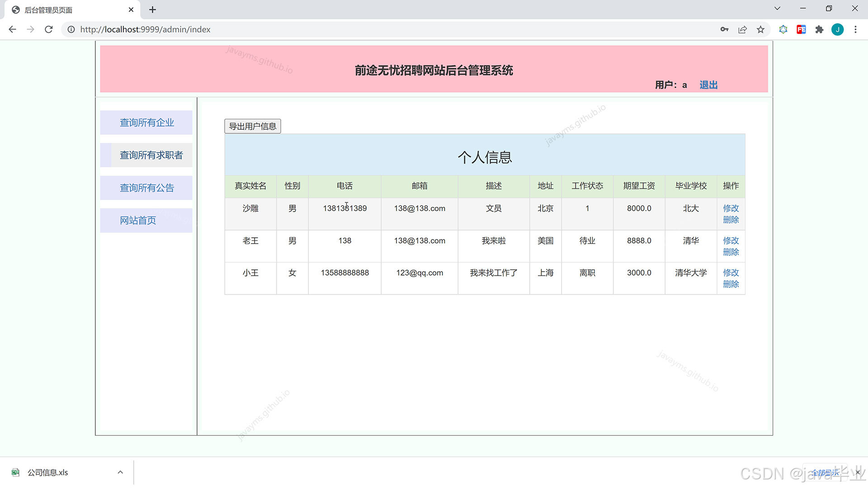Click the browser refresh icon
The image size is (868, 488).
click(48, 29)
